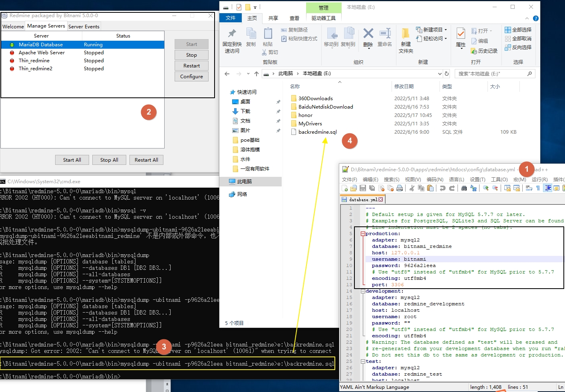
Task: Open 搜索(S) menu in Notepad++
Action: 392,180
